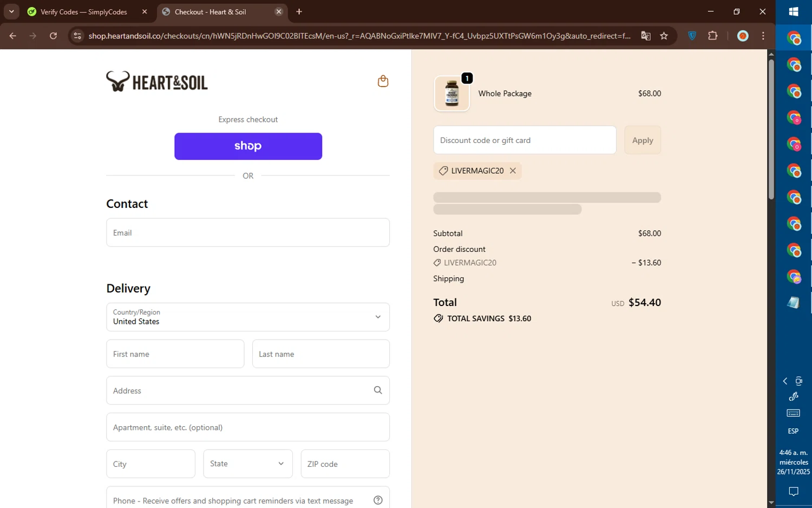Open the translate page icon
The width and height of the screenshot is (812, 508).
[646, 36]
